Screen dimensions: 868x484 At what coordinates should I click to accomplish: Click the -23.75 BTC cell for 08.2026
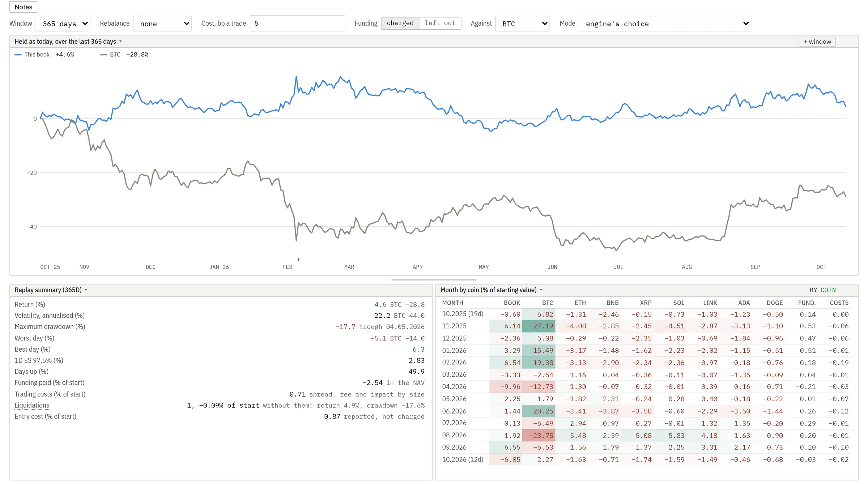[539, 436]
